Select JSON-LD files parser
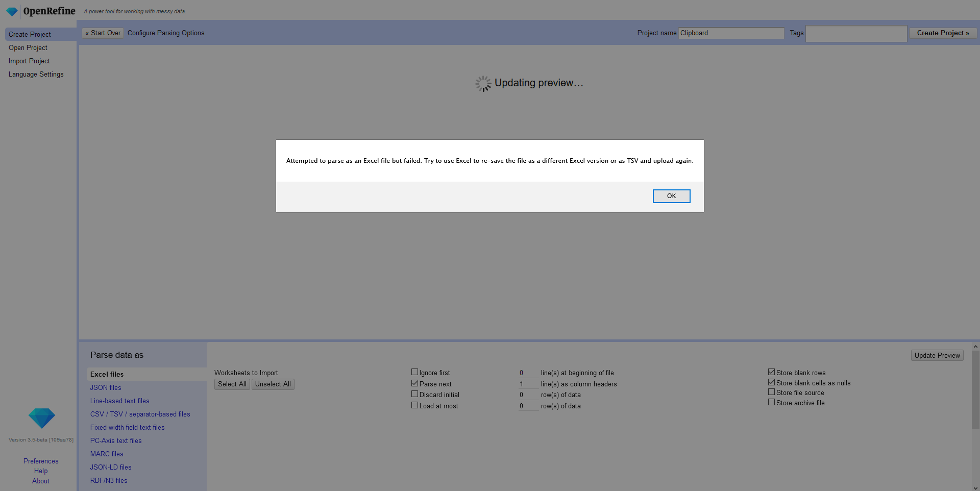 [x=111, y=467]
